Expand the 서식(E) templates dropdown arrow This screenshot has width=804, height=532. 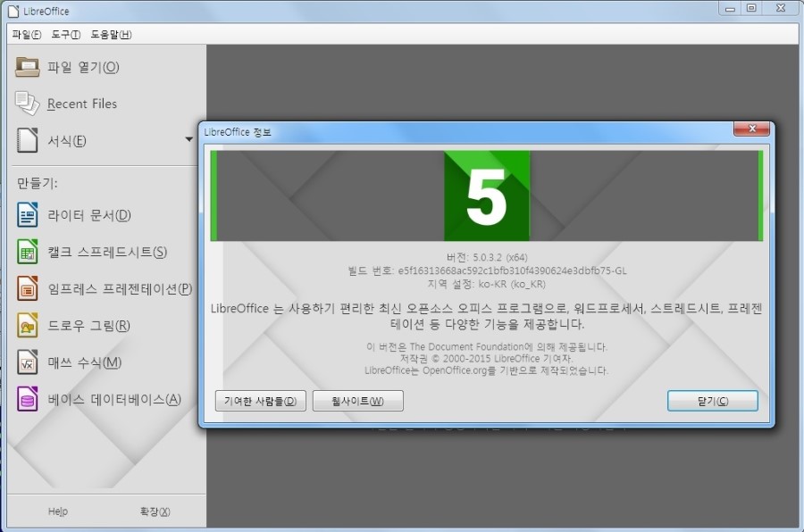click(188, 139)
